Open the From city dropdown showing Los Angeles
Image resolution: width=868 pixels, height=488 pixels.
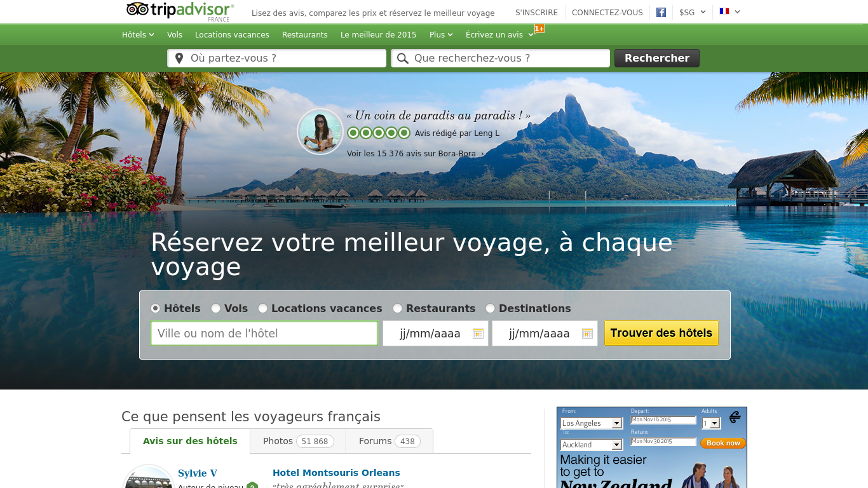(591, 423)
